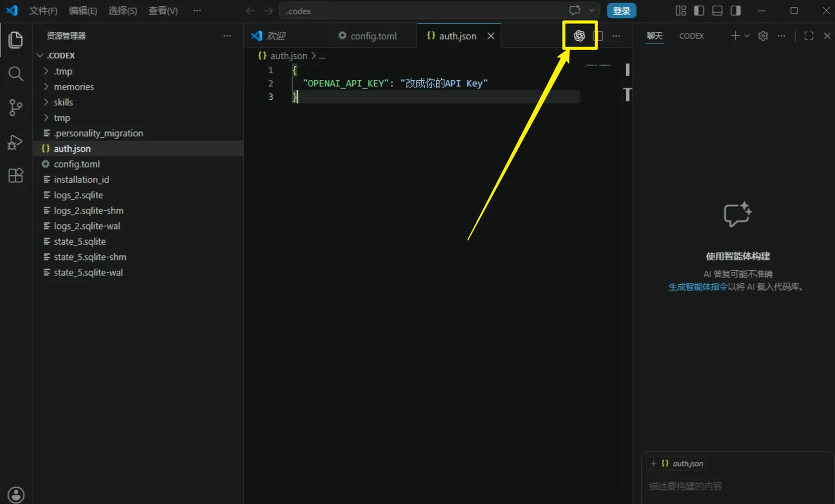Select auth.json in the explorer tree
Viewport: 835px width, 504px height.
click(x=138, y=149)
